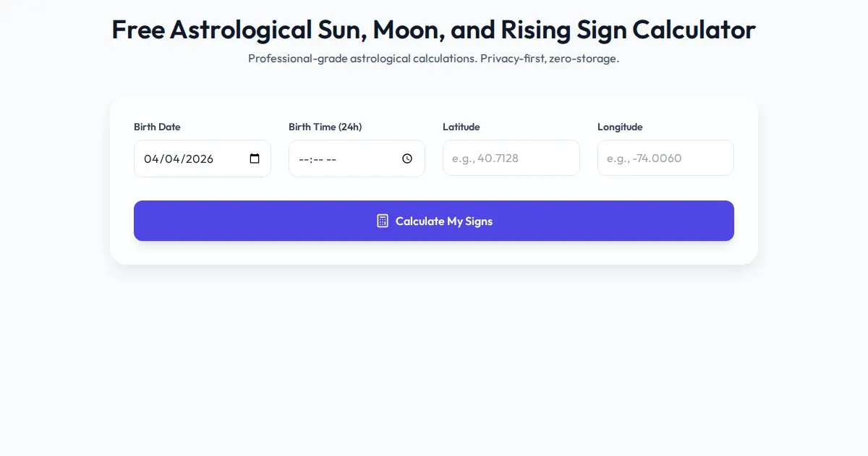The image size is (868, 456).
Task: Click the Birth Date label
Action: (x=157, y=127)
